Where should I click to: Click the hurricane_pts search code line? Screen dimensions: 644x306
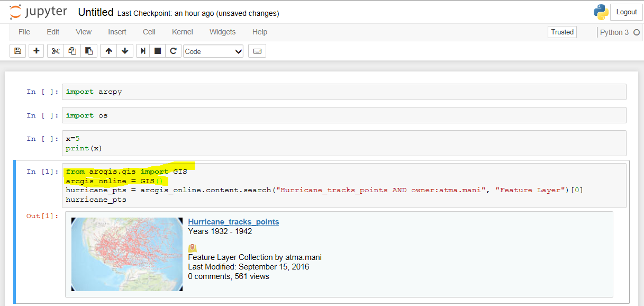click(x=324, y=190)
